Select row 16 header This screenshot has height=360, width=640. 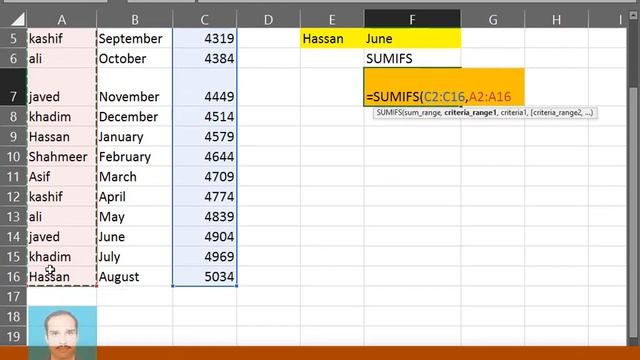[13, 277]
